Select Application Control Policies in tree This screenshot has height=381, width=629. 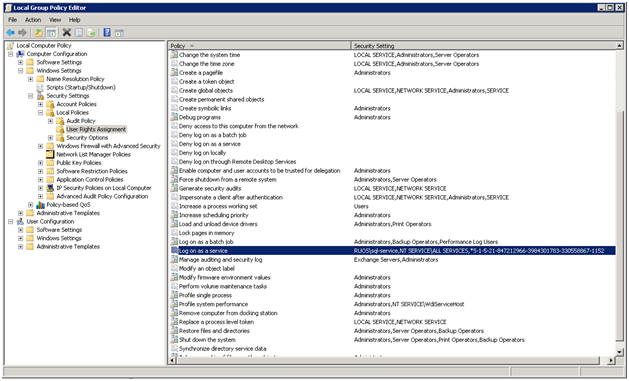pyautogui.click(x=90, y=180)
